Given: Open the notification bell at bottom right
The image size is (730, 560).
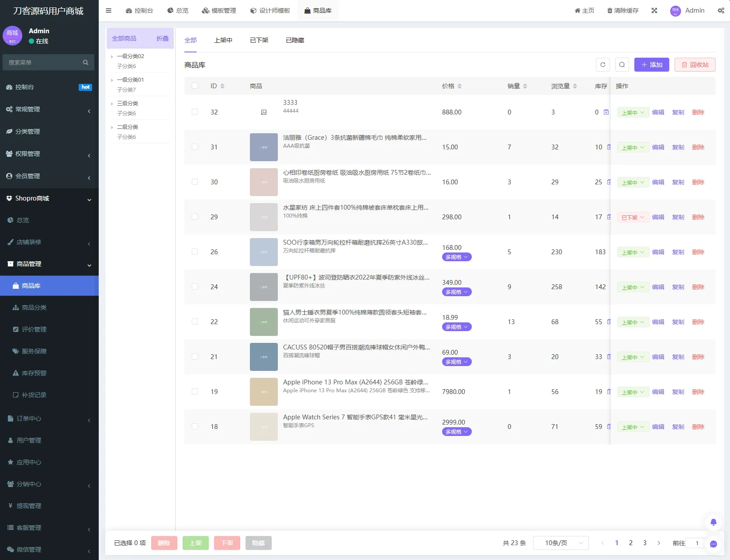Looking at the screenshot, I should [x=713, y=522].
